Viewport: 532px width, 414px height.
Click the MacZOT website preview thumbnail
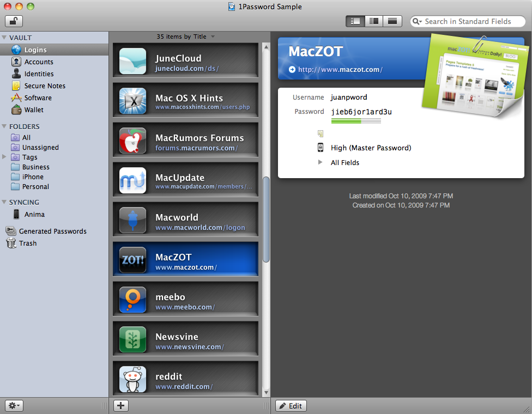pyautogui.click(x=475, y=75)
